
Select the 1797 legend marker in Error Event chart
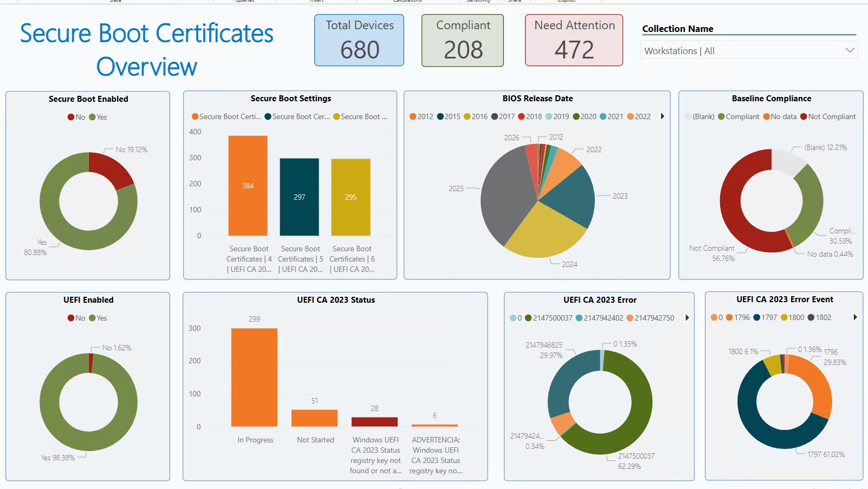click(756, 317)
